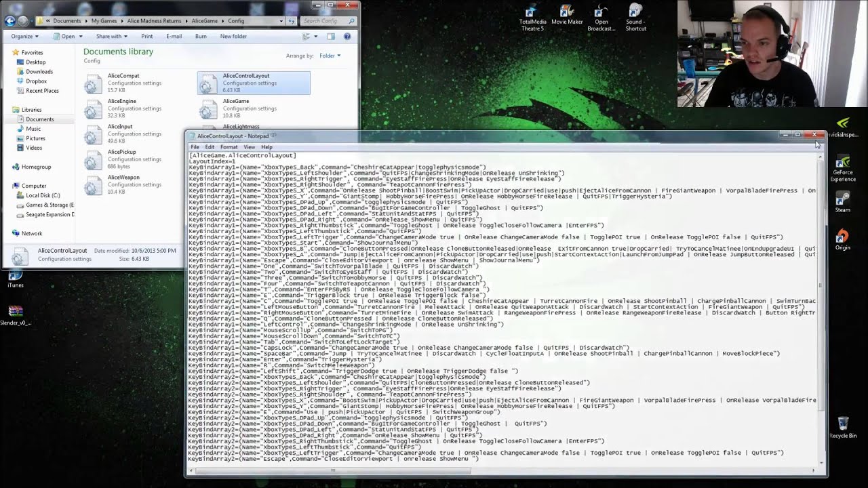The width and height of the screenshot is (868, 488).
Task: Open the Organize dropdown menu
Action: (24, 37)
